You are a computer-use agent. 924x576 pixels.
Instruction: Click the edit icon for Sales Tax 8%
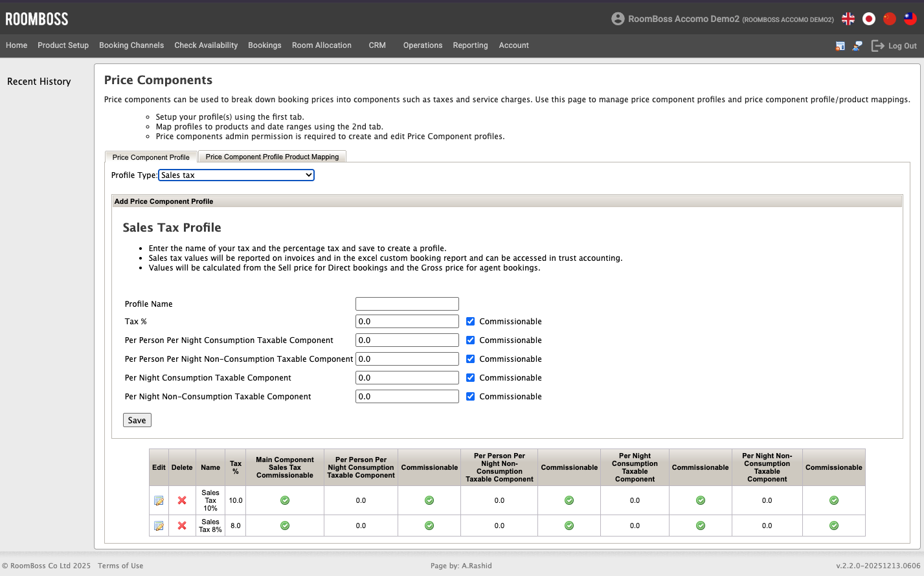[159, 526]
